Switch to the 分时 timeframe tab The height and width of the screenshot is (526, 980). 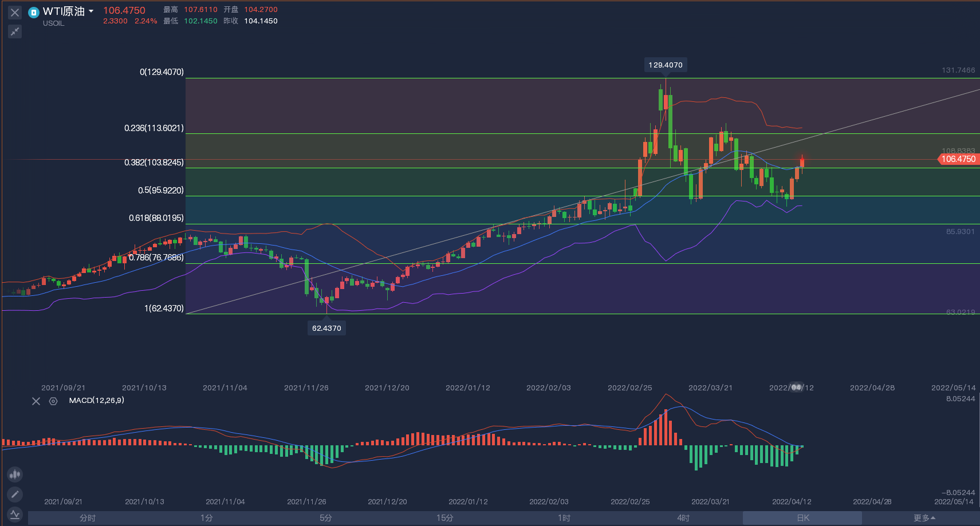[88, 518]
